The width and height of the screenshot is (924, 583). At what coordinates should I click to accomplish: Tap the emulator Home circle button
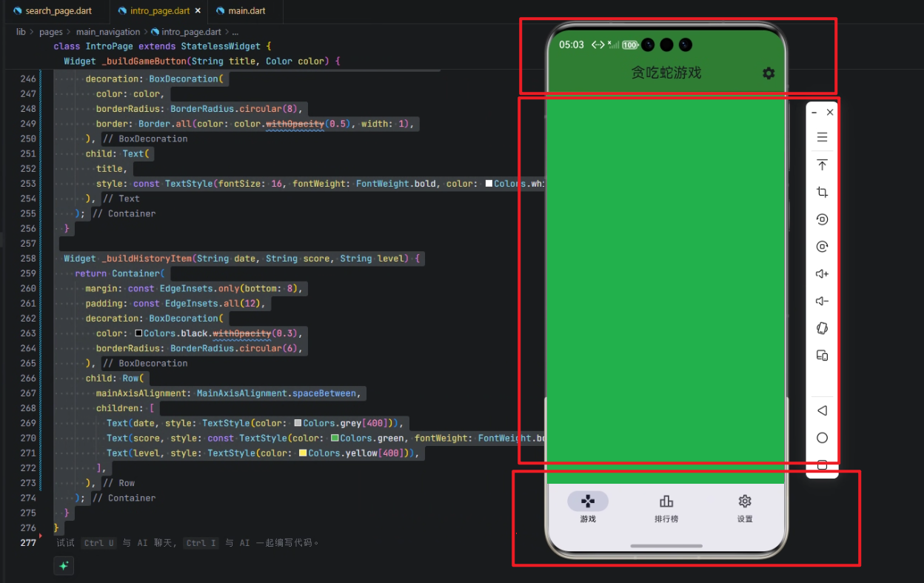coord(822,438)
